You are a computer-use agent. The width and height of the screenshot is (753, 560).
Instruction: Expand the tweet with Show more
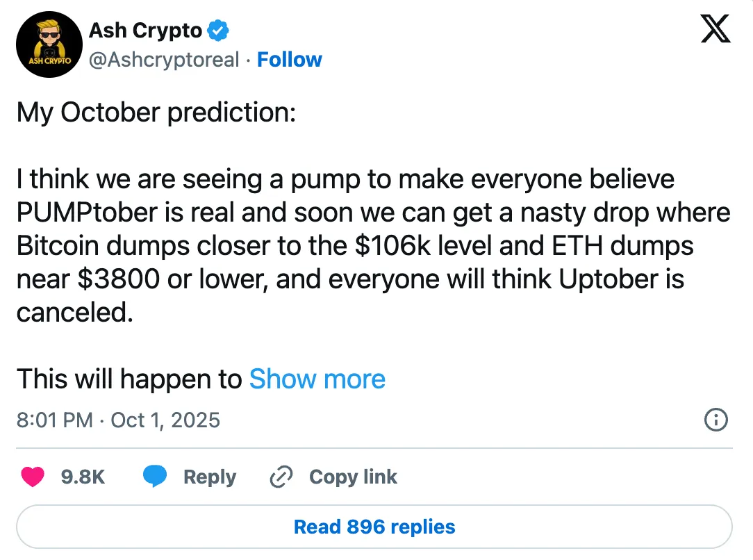[317, 379]
